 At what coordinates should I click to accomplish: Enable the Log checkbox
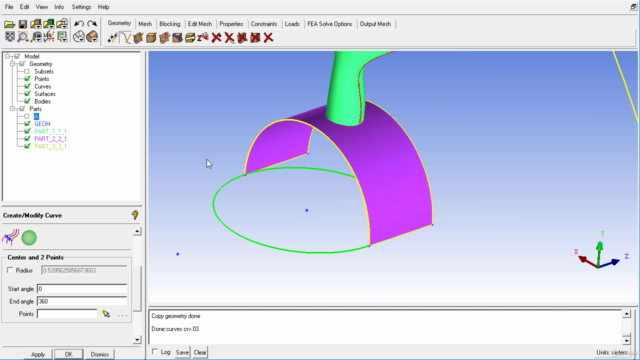click(155, 352)
